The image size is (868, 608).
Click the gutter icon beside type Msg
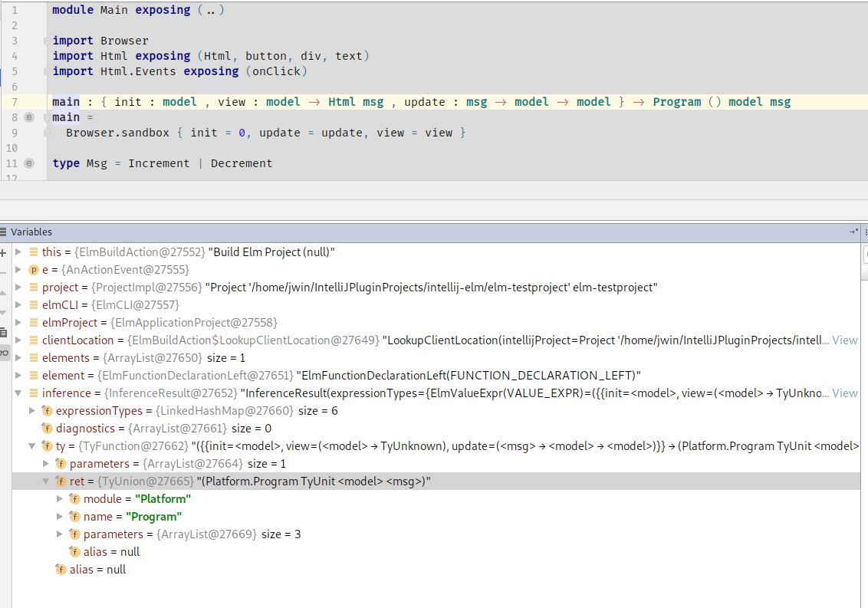[x=28, y=163]
